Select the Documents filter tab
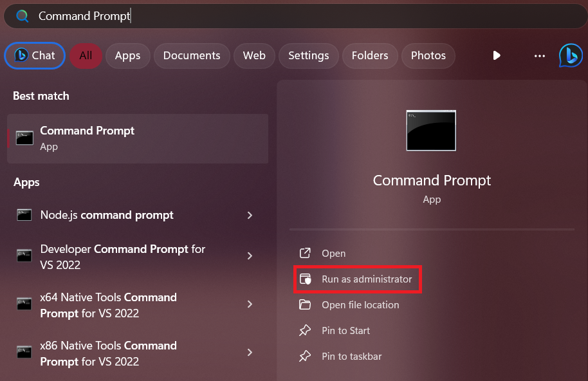 coord(192,55)
